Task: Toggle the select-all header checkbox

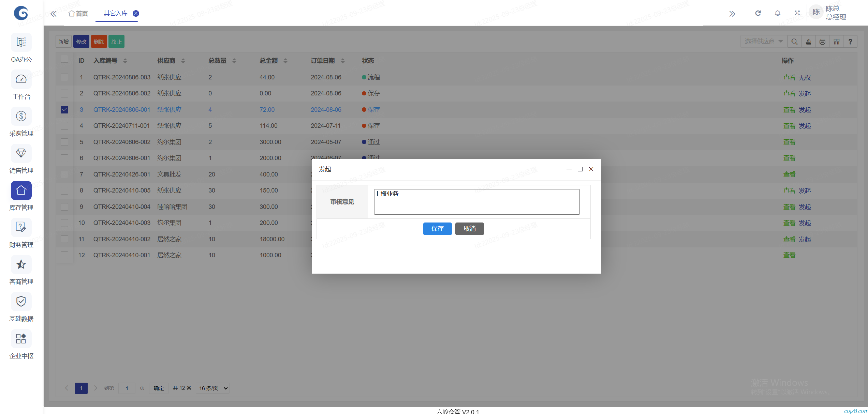Action: pos(64,59)
